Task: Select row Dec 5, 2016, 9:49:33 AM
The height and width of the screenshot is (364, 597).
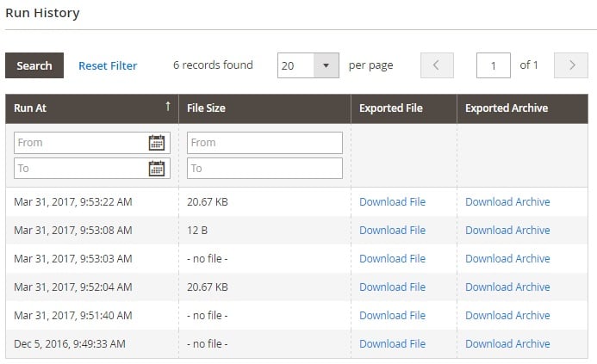Action: coord(296,344)
